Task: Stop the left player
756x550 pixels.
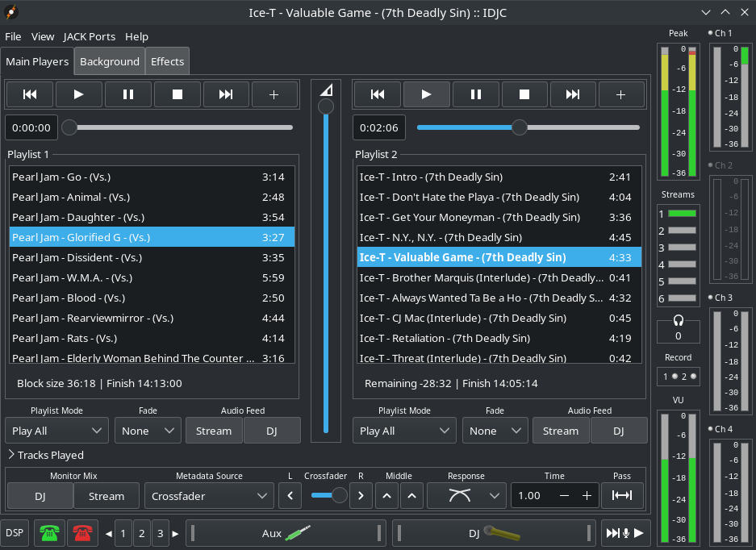Action: pyautogui.click(x=178, y=94)
